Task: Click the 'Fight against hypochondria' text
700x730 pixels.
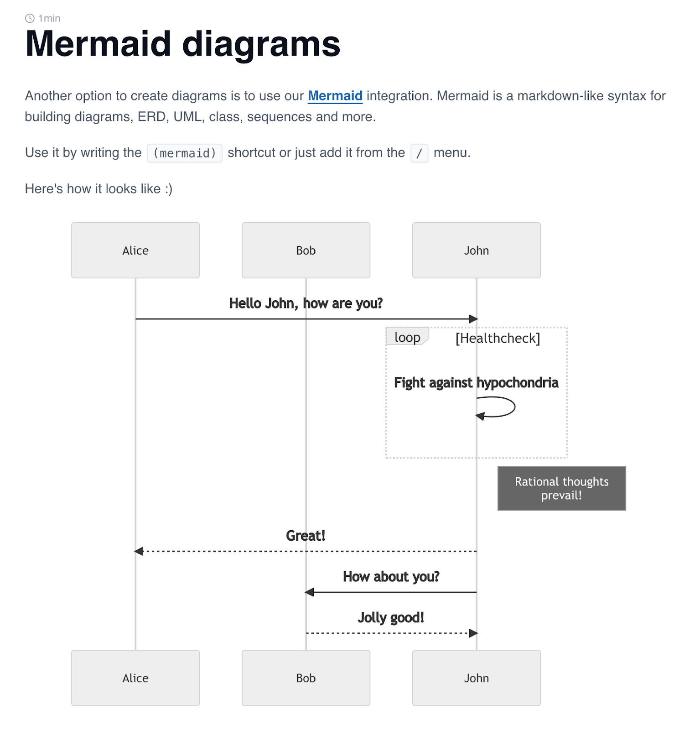Action: (476, 383)
